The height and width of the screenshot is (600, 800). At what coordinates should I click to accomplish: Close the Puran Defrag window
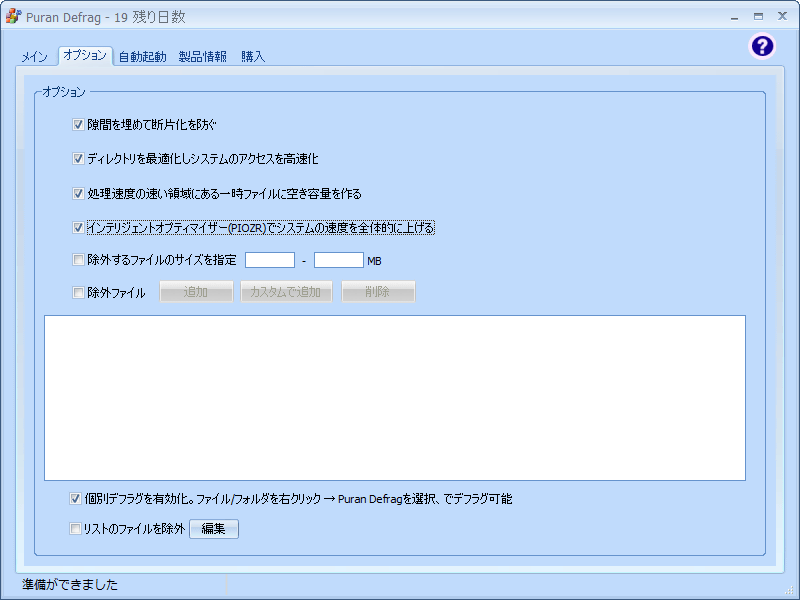[782, 16]
